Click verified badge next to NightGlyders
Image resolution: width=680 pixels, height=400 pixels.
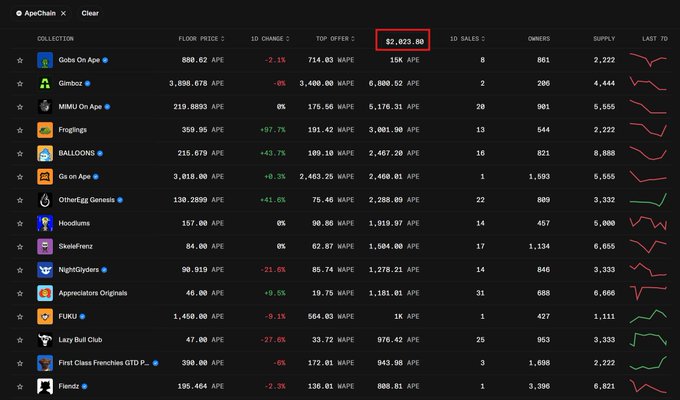click(104, 270)
